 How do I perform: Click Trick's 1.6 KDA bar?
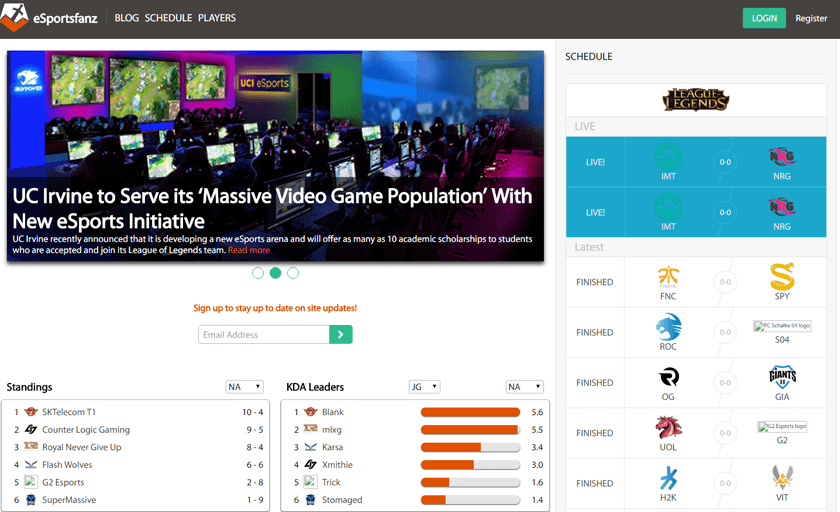point(470,483)
